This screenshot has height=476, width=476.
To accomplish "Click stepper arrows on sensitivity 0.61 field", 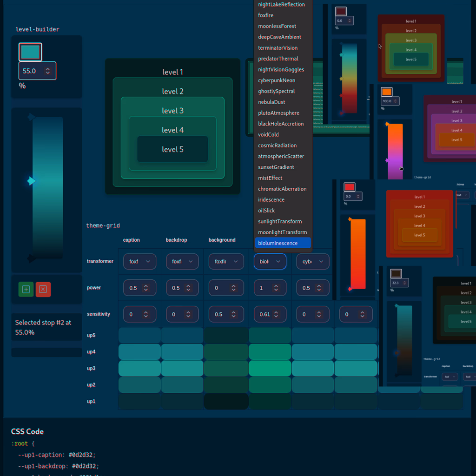I will (277, 315).
